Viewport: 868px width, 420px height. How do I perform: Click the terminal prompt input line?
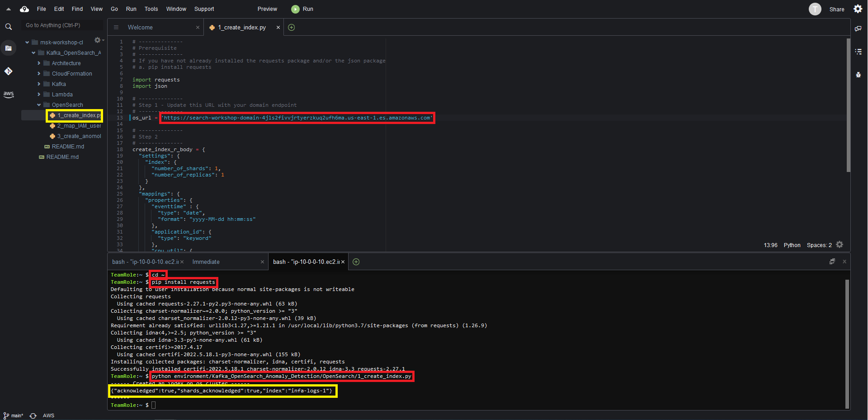tap(154, 405)
